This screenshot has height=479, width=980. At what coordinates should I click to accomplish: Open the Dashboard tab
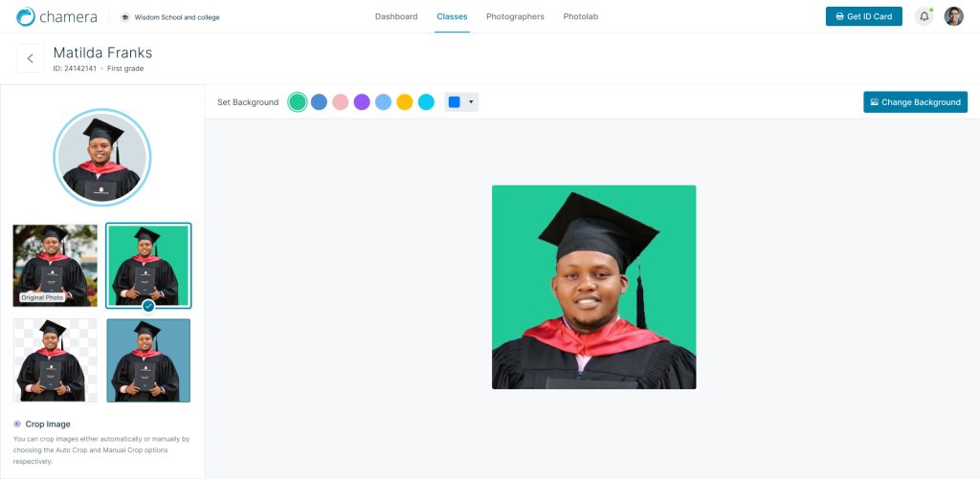tap(396, 17)
